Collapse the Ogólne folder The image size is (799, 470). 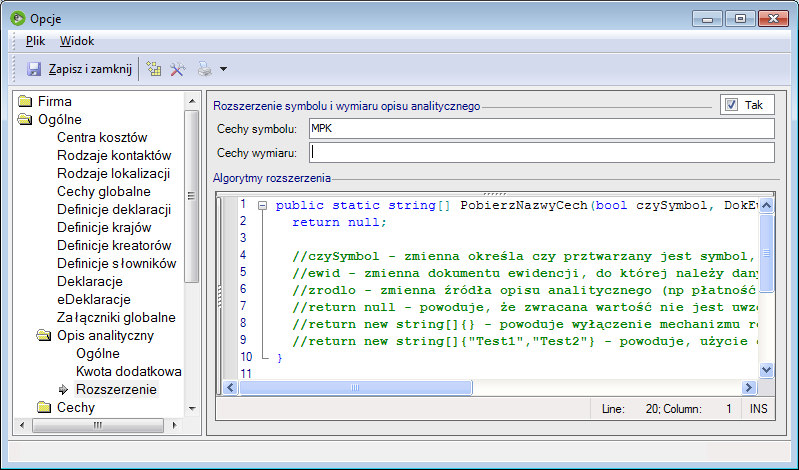(25, 119)
